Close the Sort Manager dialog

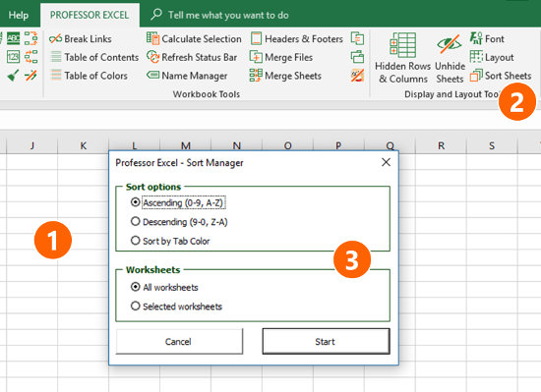pyautogui.click(x=387, y=162)
